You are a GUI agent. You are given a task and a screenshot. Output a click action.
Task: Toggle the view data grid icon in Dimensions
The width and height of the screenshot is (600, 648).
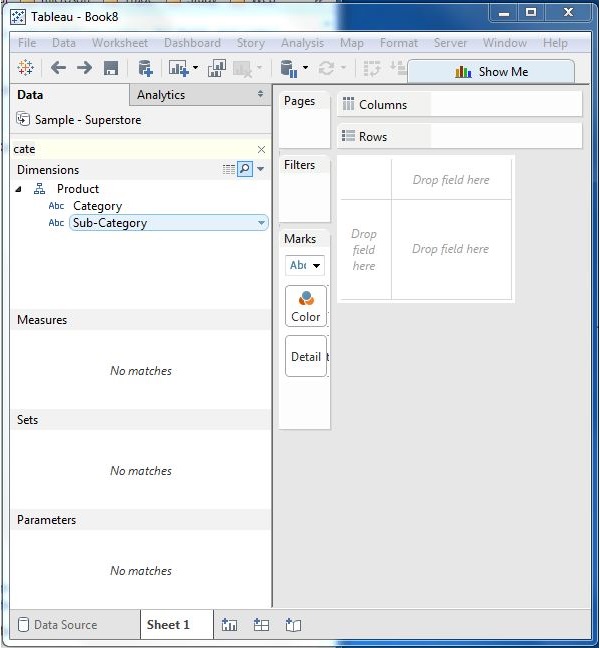coord(229,170)
